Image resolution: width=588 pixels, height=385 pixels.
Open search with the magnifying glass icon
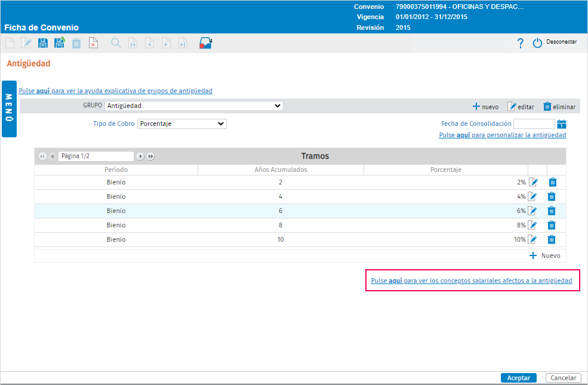116,43
